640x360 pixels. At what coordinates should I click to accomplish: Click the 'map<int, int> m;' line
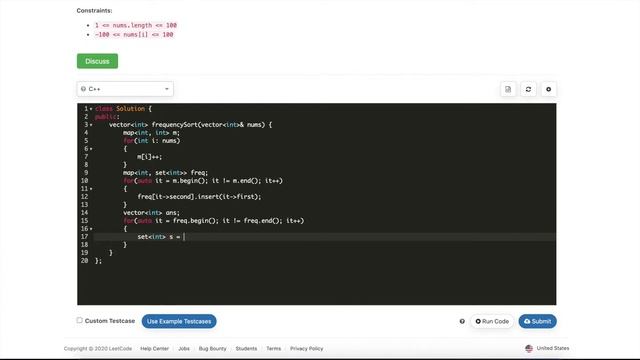point(151,133)
